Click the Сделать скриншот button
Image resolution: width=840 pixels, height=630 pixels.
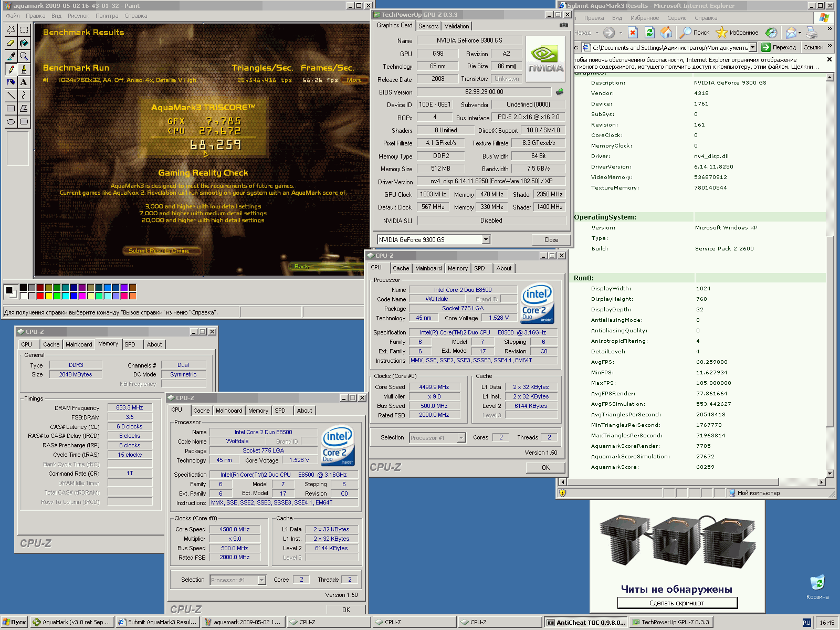(677, 603)
